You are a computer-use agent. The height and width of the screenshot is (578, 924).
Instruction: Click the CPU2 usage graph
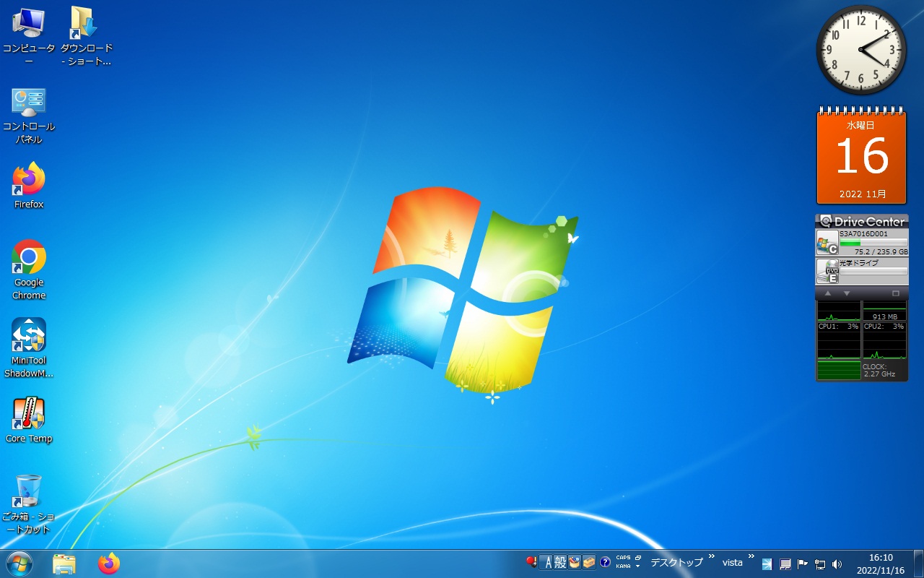884,341
